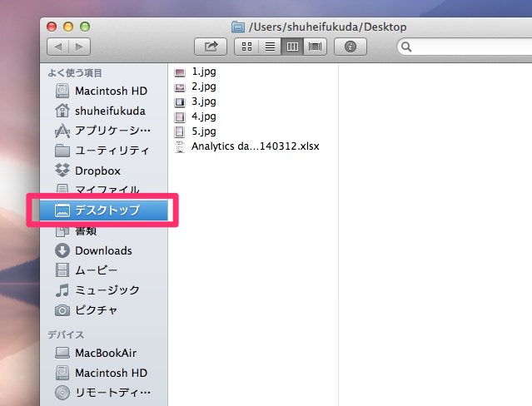Click the ピクチャ camera icon

62,310
